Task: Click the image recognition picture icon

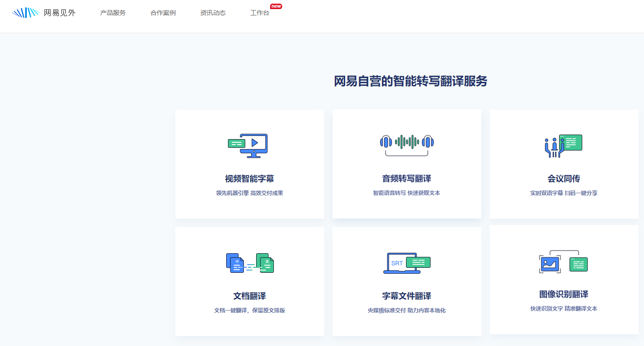Action: tap(563, 262)
